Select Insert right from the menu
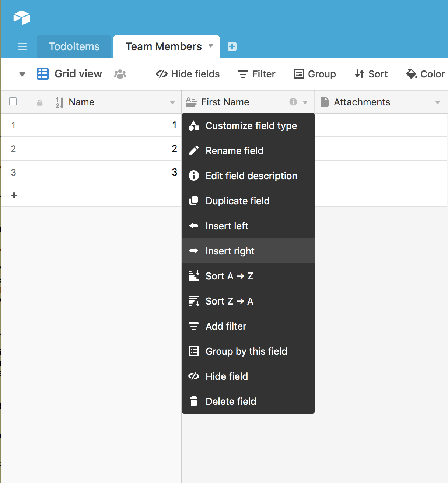The height and width of the screenshot is (483, 448). (230, 251)
